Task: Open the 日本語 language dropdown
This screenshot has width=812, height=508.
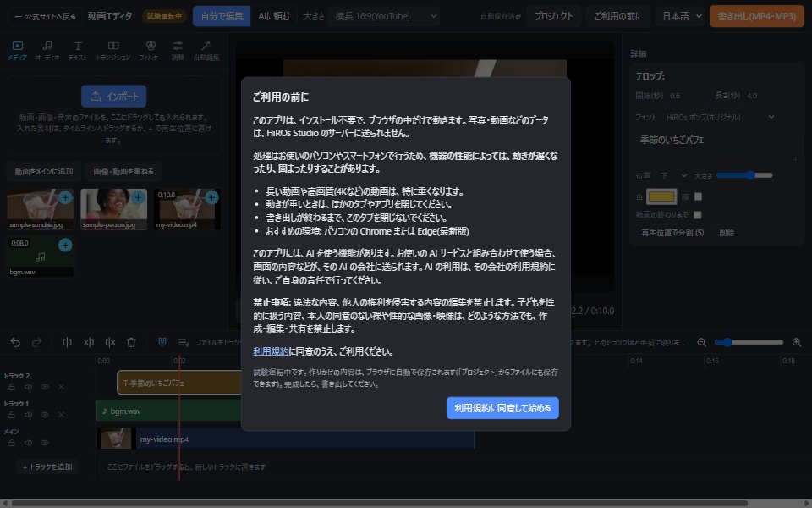Action: tap(681, 17)
